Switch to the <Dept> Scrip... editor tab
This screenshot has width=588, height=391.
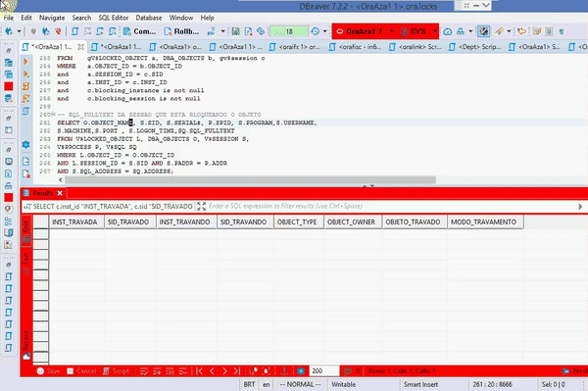(475, 47)
